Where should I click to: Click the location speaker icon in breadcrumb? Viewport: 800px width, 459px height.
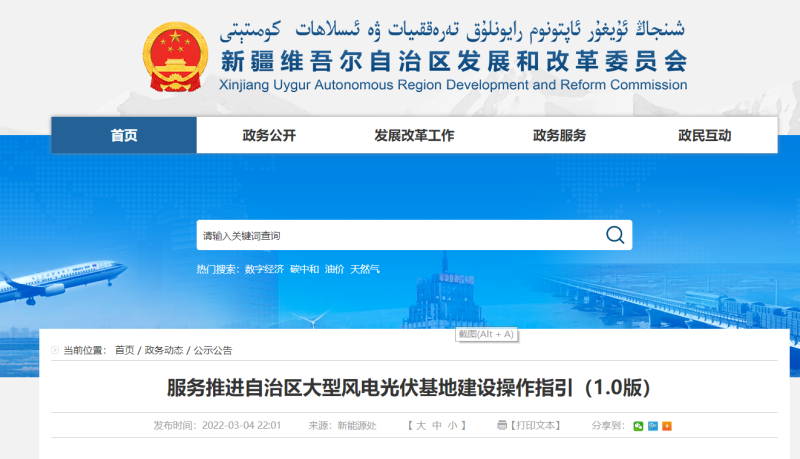[x=56, y=350]
